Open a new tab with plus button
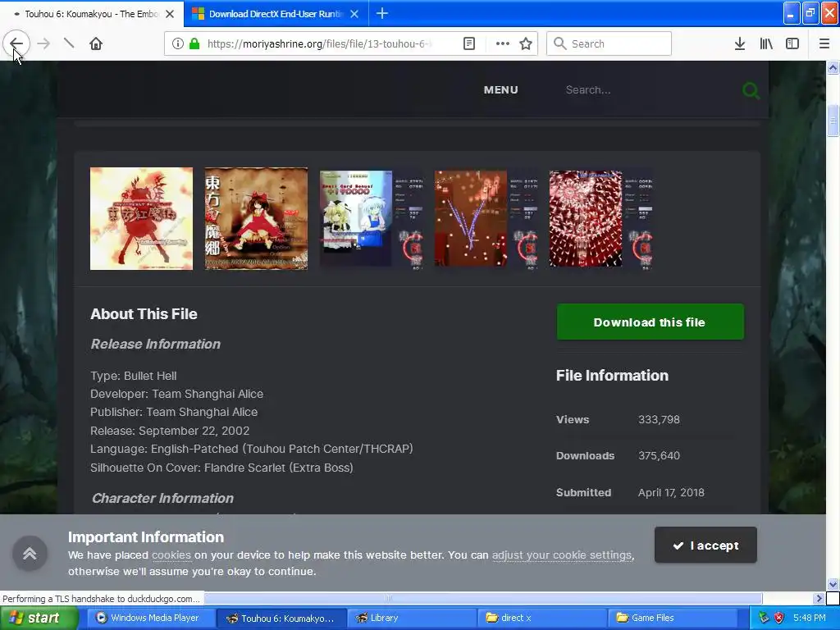This screenshot has width=840, height=630. pyautogui.click(x=382, y=13)
